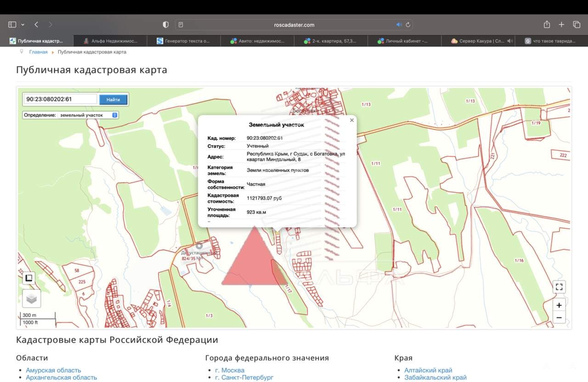Screen dimensions: 588x382
Task: Toggle the Safari sidebar
Action: [x=12, y=25]
